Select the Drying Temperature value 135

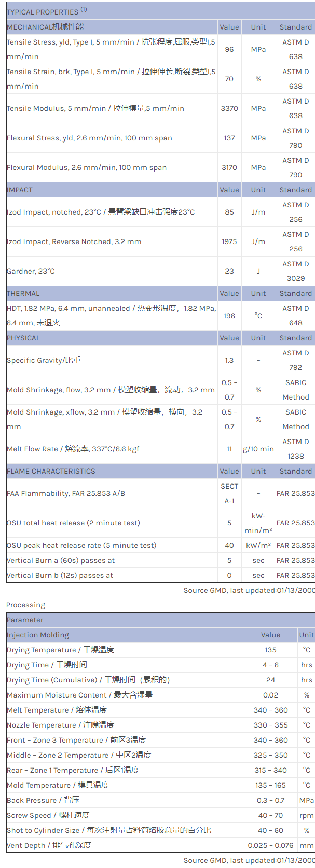[x=270, y=650]
